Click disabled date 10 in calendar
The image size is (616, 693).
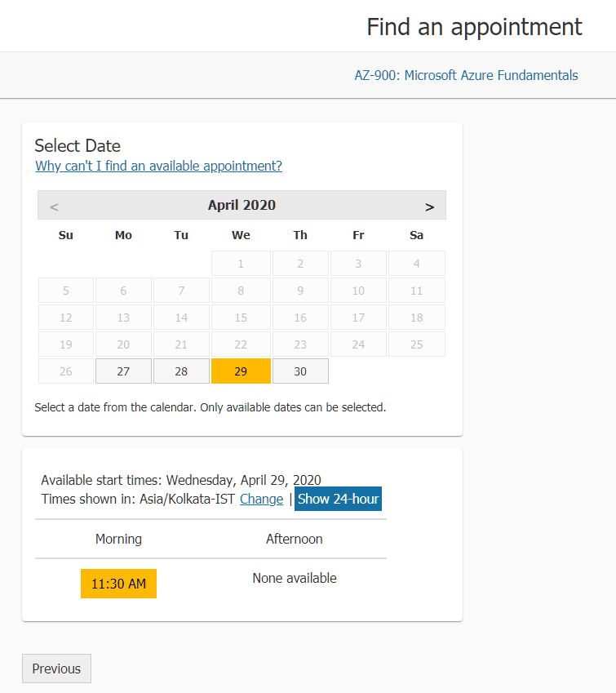358,291
